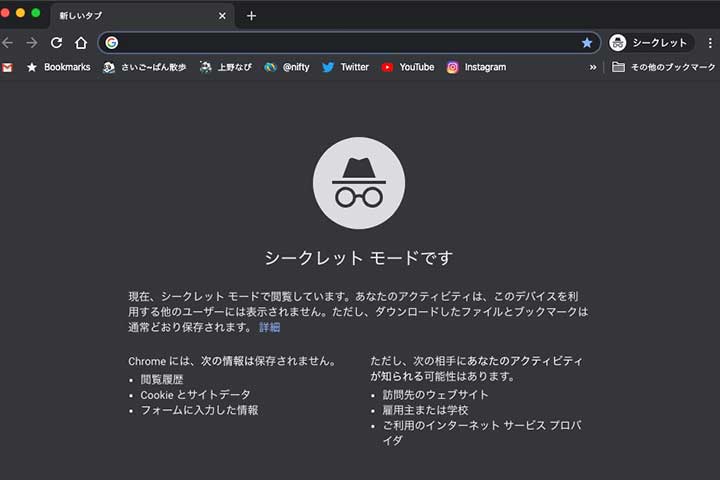Image resolution: width=720 pixels, height=480 pixels.
Task: Click the Cookie とサイトデータ list item
Action: [x=196, y=395]
